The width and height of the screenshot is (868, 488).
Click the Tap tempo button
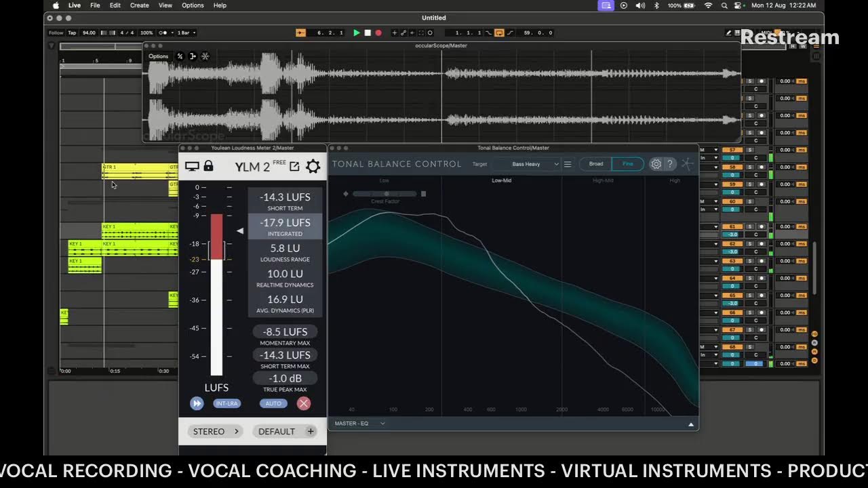(x=72, y=33)
